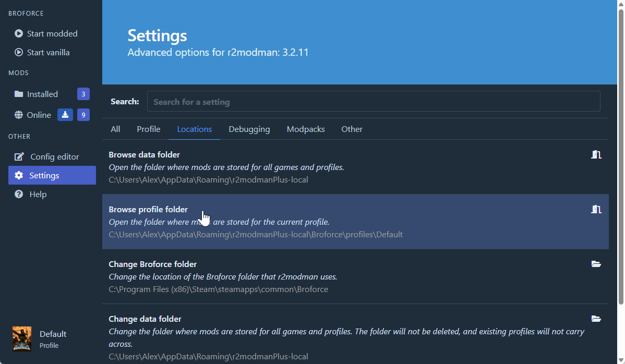Switch to the Other tab
625x364 pixels.
point(352,129)
